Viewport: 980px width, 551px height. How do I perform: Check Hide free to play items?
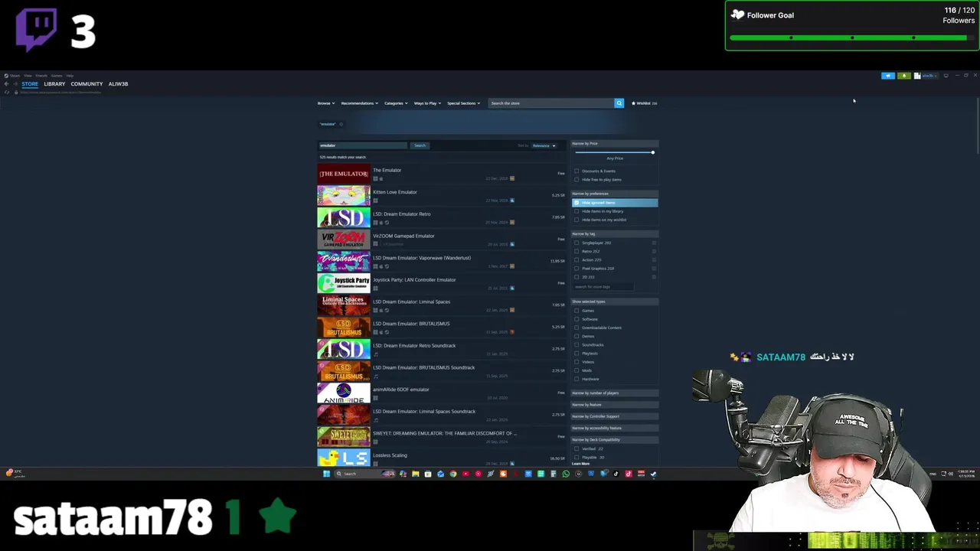point(577,179)
